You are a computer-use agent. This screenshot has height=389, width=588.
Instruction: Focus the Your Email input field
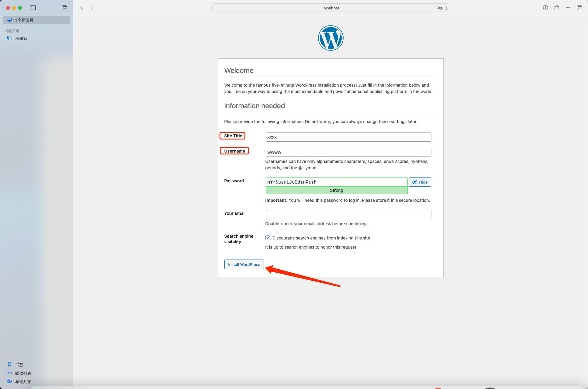tap(348, 214)
